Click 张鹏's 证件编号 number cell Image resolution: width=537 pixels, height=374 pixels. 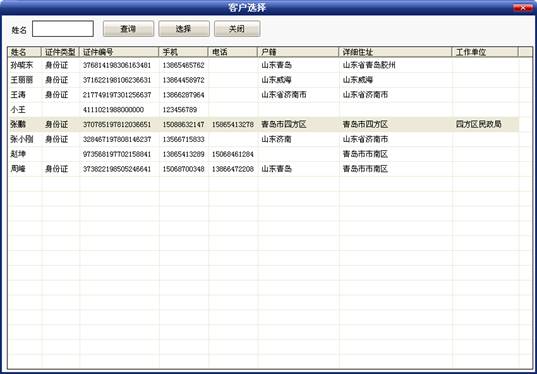[x=117, y=124]
